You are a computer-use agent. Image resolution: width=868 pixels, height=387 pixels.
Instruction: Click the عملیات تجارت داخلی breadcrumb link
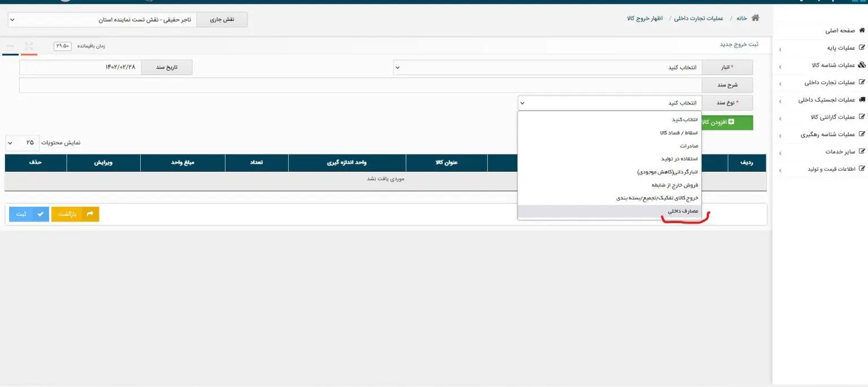(698, 18)
